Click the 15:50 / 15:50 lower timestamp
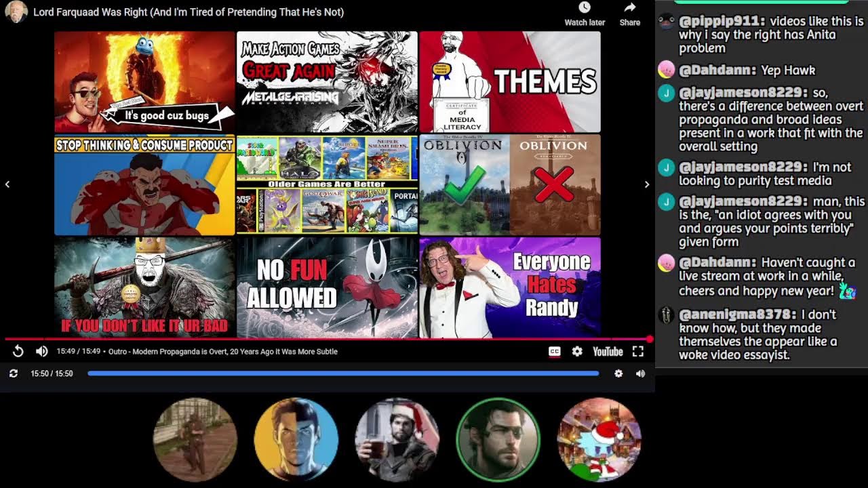Image resolution: width=868 pixels, height=488 pixels. [52, 373]
